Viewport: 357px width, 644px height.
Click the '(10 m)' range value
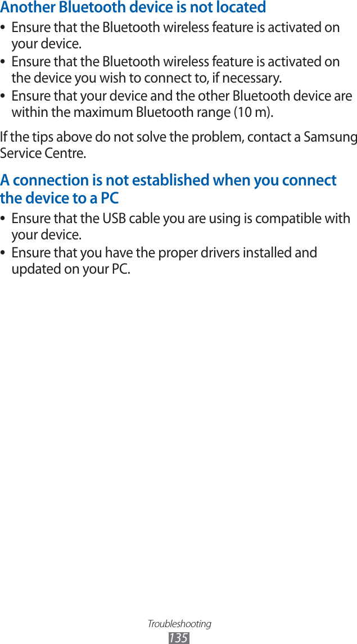[253, 112]
